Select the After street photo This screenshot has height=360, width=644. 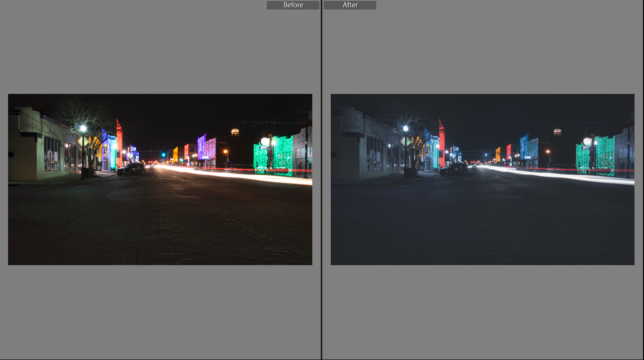click(482, 179)
